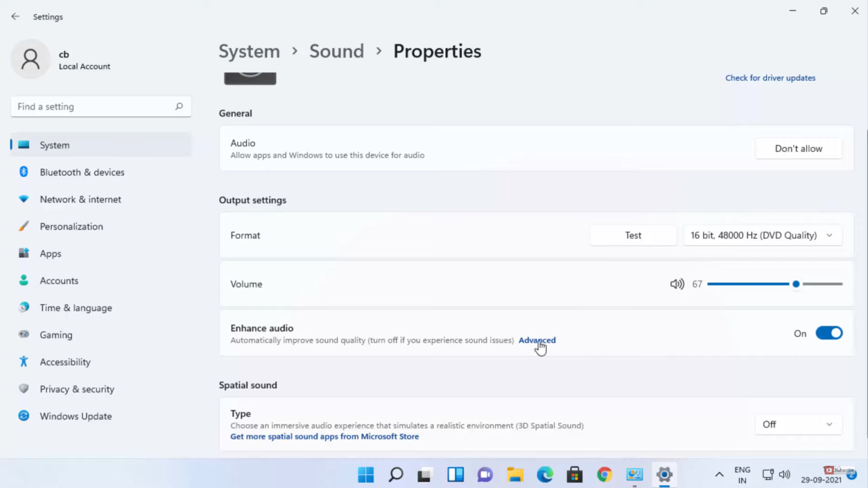Screen dimensions: 868x488
Task: Click the search magnifier in Find a setting
Action: 179,106
